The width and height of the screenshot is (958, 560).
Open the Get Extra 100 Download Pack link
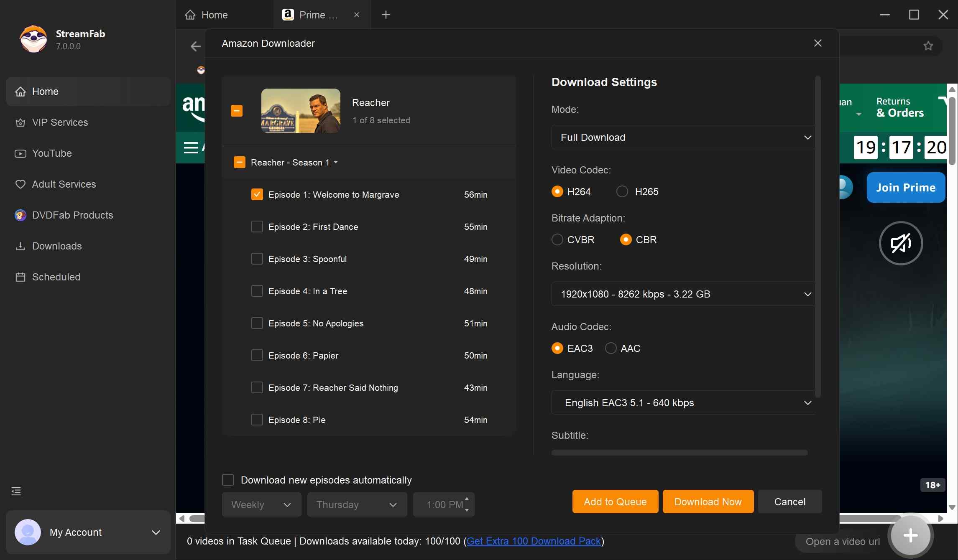(534, 541)
